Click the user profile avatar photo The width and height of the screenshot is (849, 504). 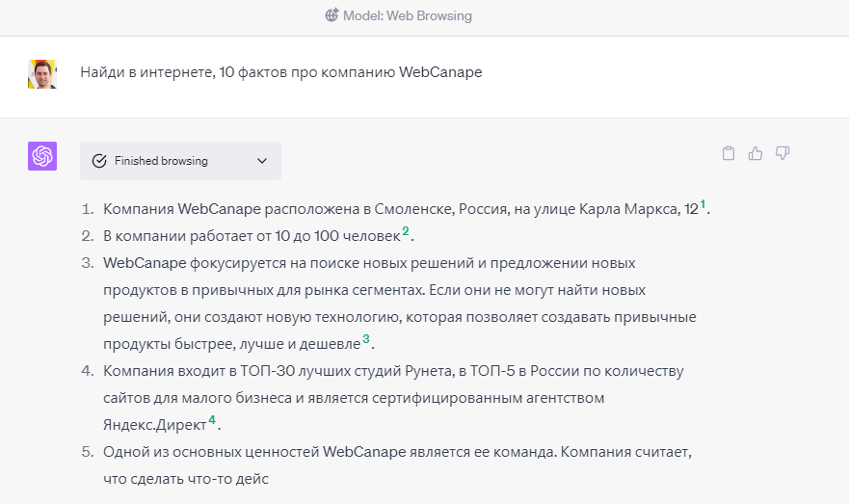[42, 74]
